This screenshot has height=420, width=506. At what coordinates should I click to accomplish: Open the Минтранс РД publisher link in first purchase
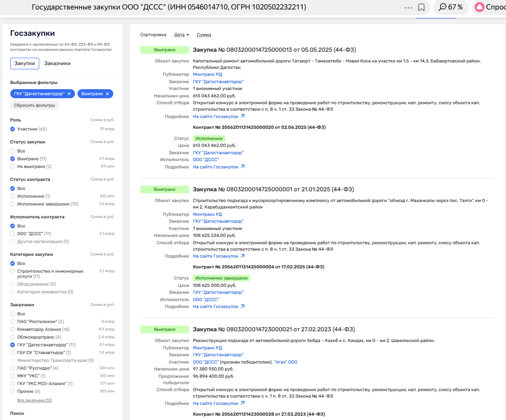207,75
